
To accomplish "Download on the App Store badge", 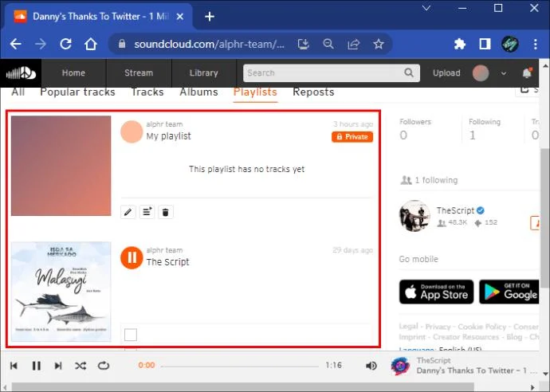I will click(436, 292).
